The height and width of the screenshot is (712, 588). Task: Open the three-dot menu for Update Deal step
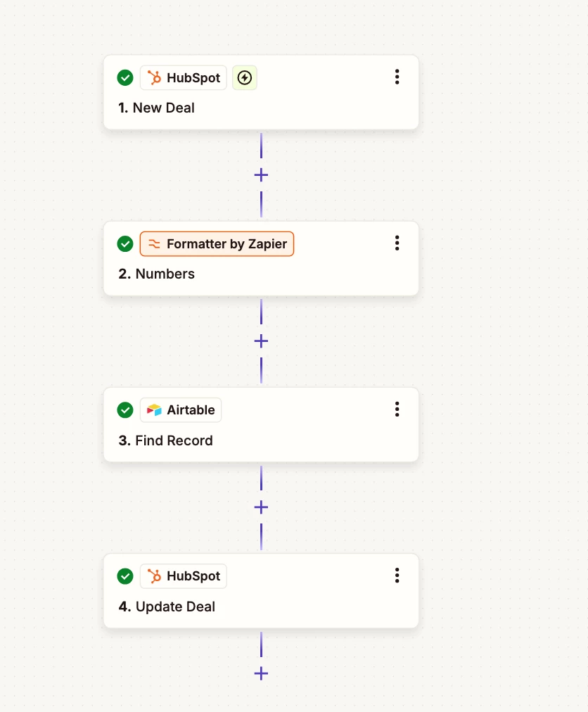(397, 576)
